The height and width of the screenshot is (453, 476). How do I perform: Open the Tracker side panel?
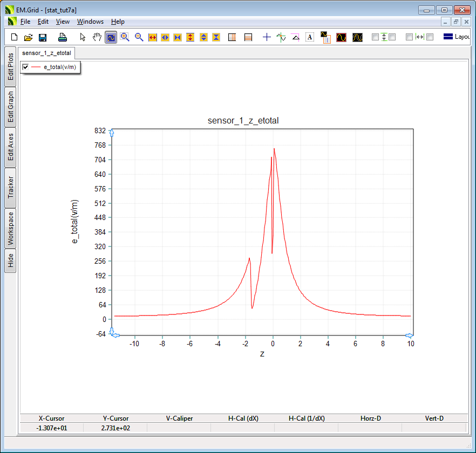(x=10, y=187)
